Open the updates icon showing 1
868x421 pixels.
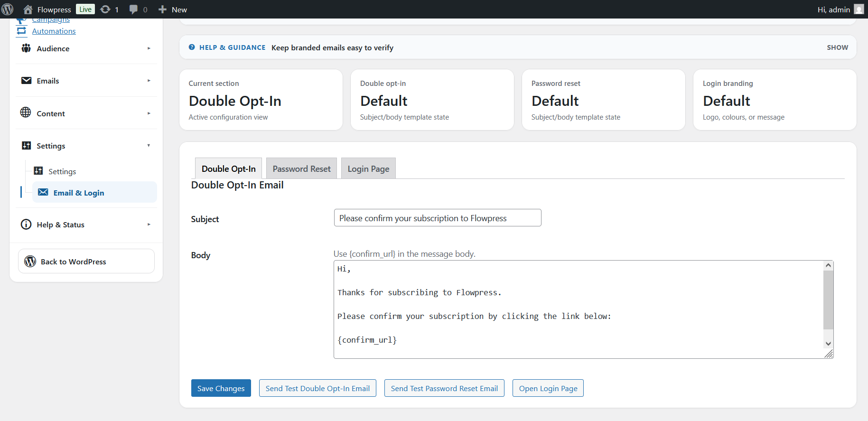click(x=105, y=9)
